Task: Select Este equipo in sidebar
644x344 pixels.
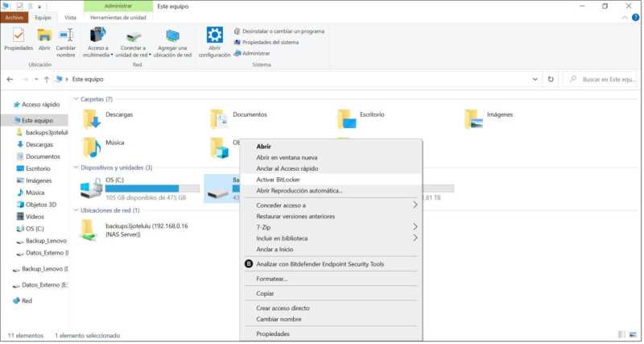Action: pos(35,120)
